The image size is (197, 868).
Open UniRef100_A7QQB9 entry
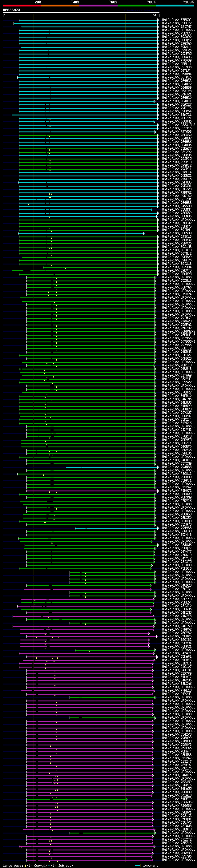pyautogui.click(x=177, y=61)
